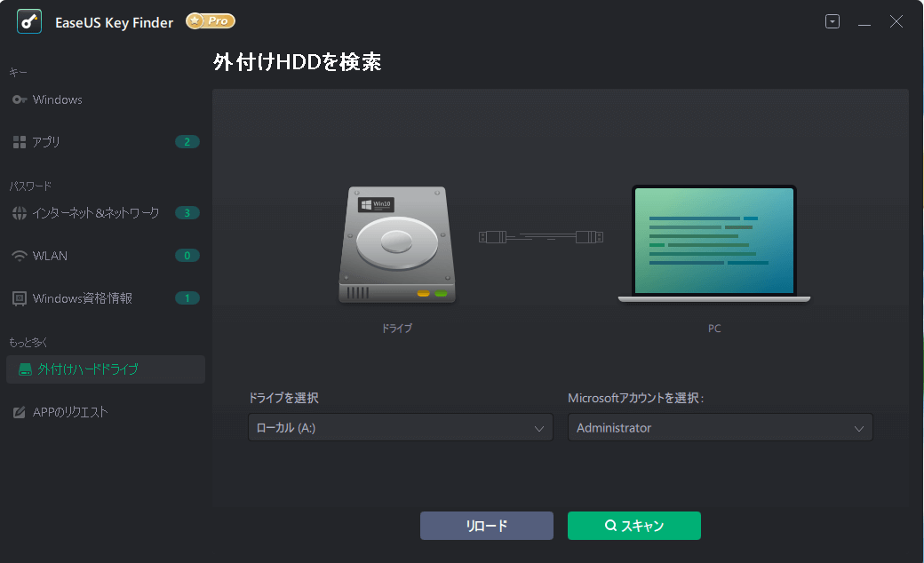Image resolution: width=924 pixels, height=563 pixels.
Task: Click the 2 count badge beside アプリ
Action: tap(187, 141)
